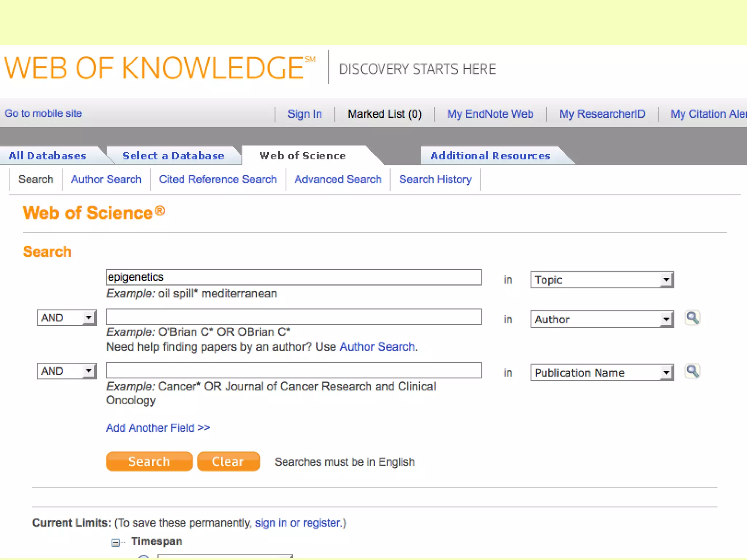Click the Publication Name lookup magnifier icon
The image size is (747, 560).
[692, 372]
